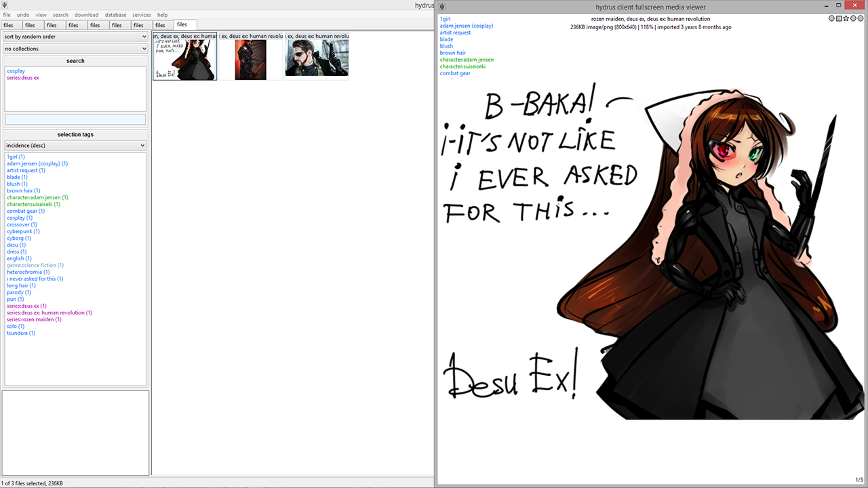The image size is (868, 488).
Task: Click the artist request tag in media viewer
Action: click(455, 33)
